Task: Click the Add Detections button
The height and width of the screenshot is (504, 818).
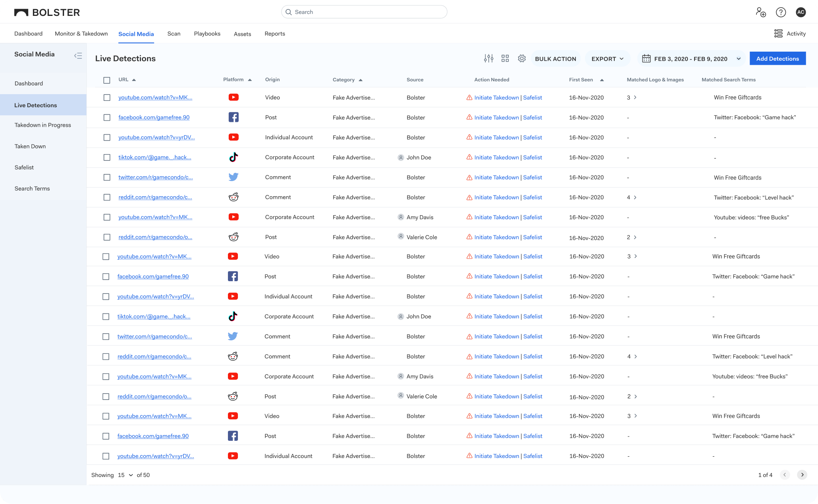Action: (777, 58)
